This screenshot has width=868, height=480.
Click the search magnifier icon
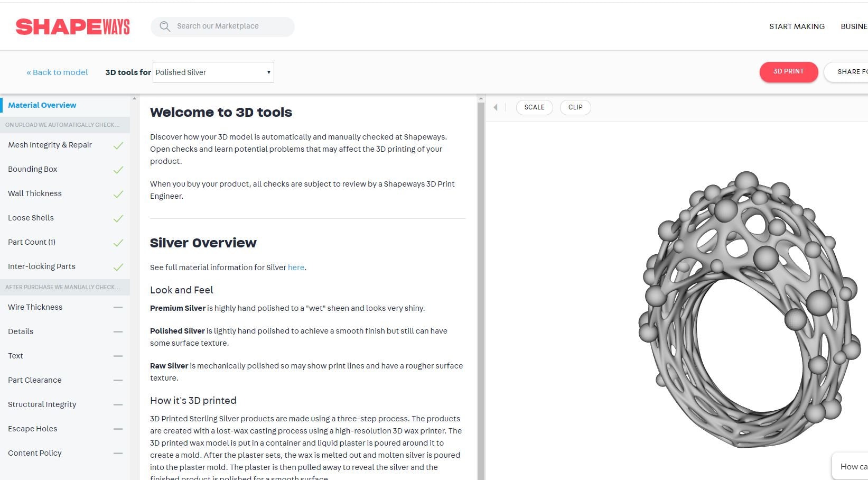tap(165, 26)
